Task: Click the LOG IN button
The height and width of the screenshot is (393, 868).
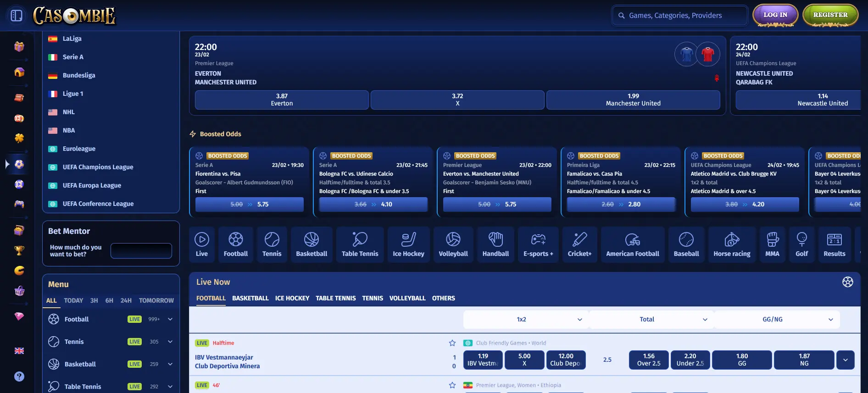Action: click(x=775, y=15)
